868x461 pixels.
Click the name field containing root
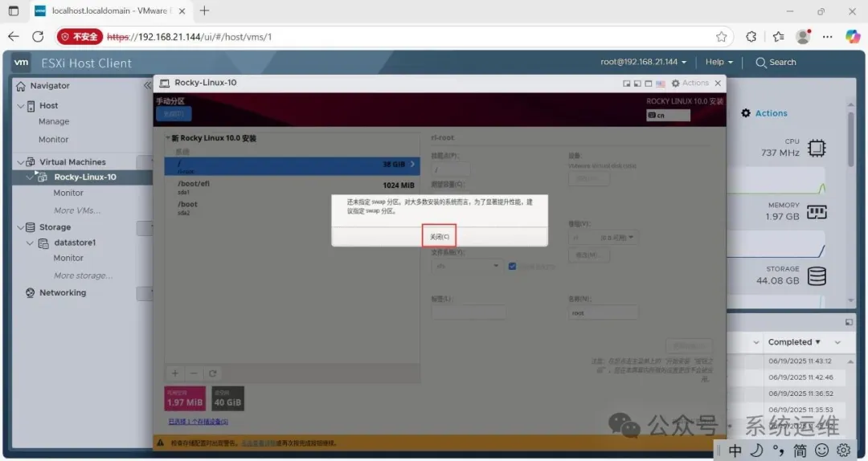pos(603,313)
